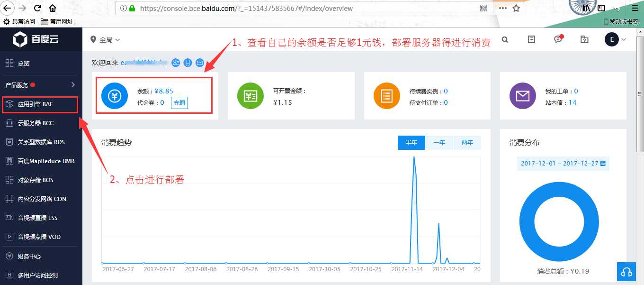644x285 pixels.
Task: Open 音视频直播 LSS in sidebar
Action: click(41, 218)
